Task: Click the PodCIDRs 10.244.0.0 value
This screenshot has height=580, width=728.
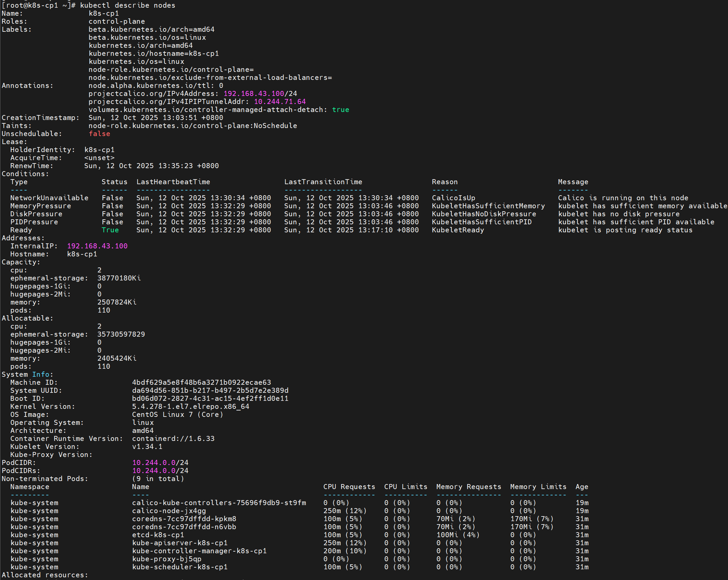Action: (153, 471)
